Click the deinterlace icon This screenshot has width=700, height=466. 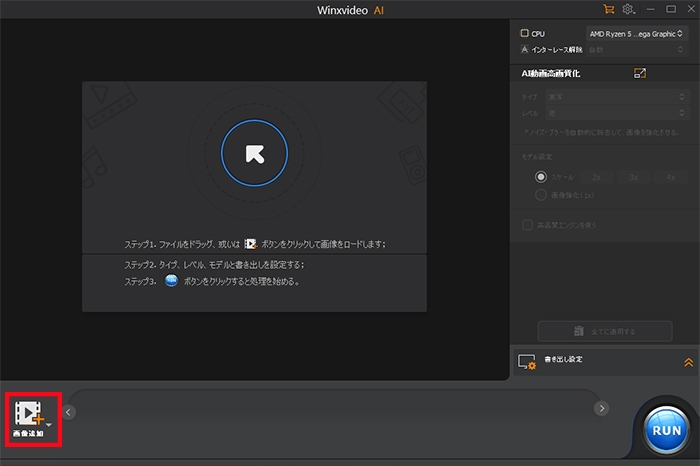coord(525,49)
